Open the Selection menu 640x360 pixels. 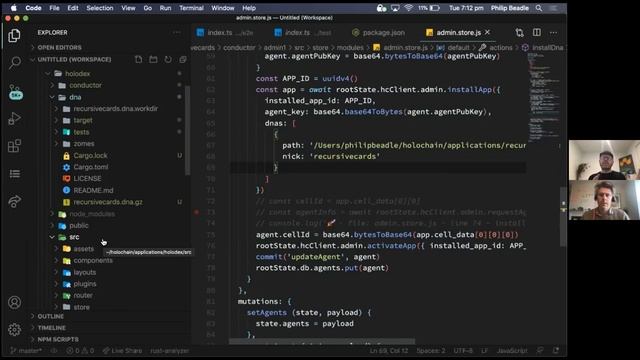click(100, 8)
